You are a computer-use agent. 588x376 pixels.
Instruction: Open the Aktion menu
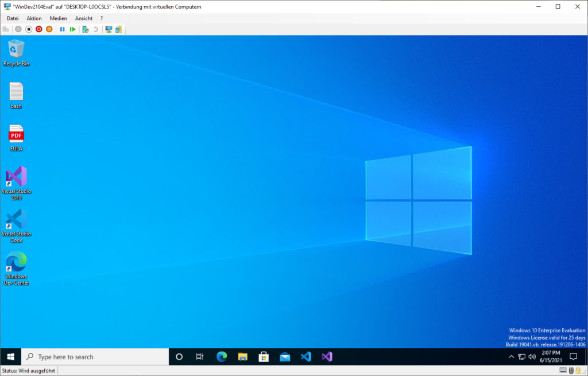34,18
